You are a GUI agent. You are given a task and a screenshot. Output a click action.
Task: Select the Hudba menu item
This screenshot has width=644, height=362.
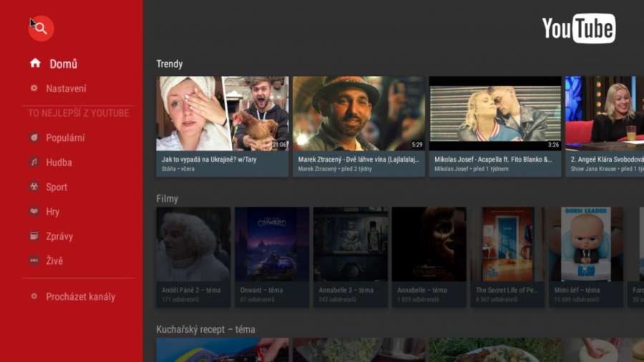tap(59, 162)
